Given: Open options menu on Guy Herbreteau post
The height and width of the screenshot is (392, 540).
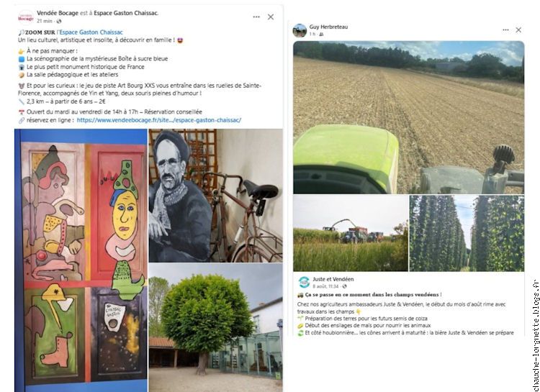Looking at the screenshot, I should [505, 30].
